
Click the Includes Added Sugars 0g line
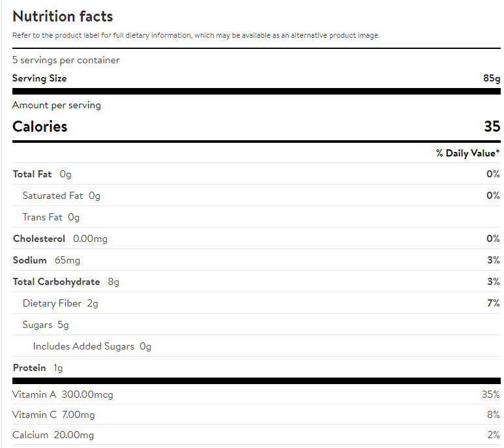tap(92, 346)
